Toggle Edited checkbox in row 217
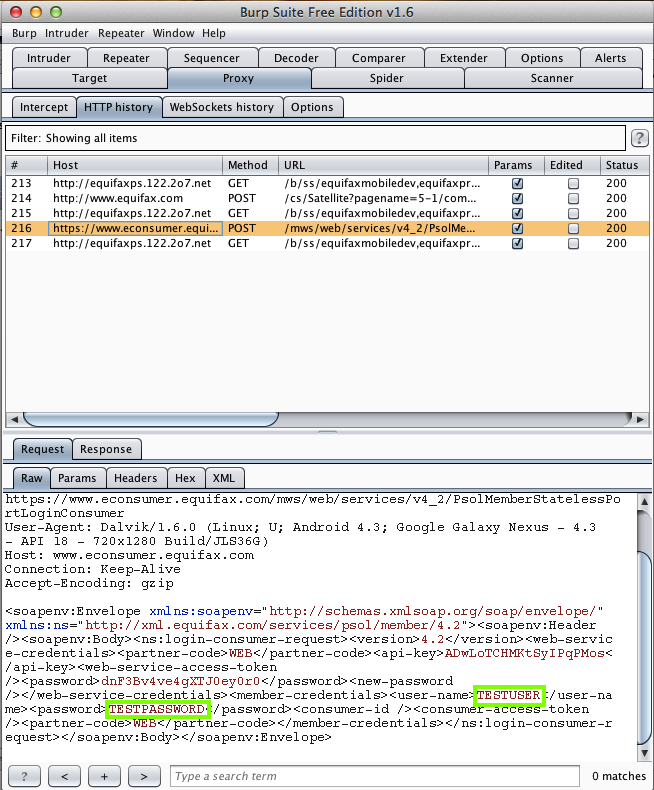654x790 pixels. click(573, 243)
